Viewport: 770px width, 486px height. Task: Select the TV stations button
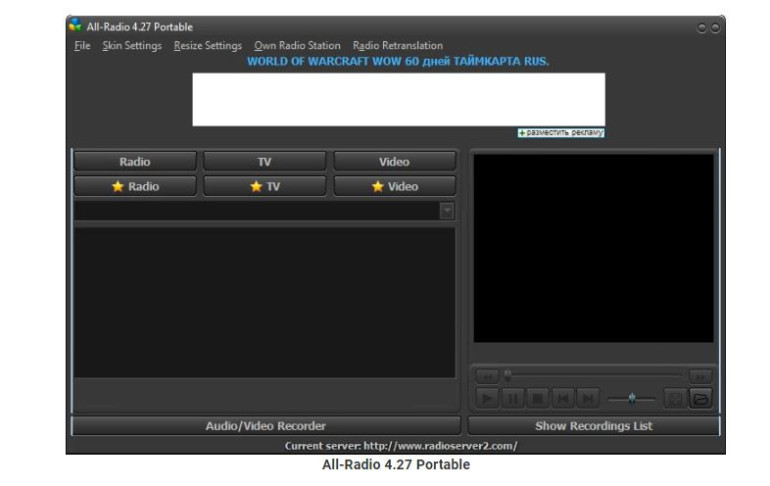[x=265, y=162]
